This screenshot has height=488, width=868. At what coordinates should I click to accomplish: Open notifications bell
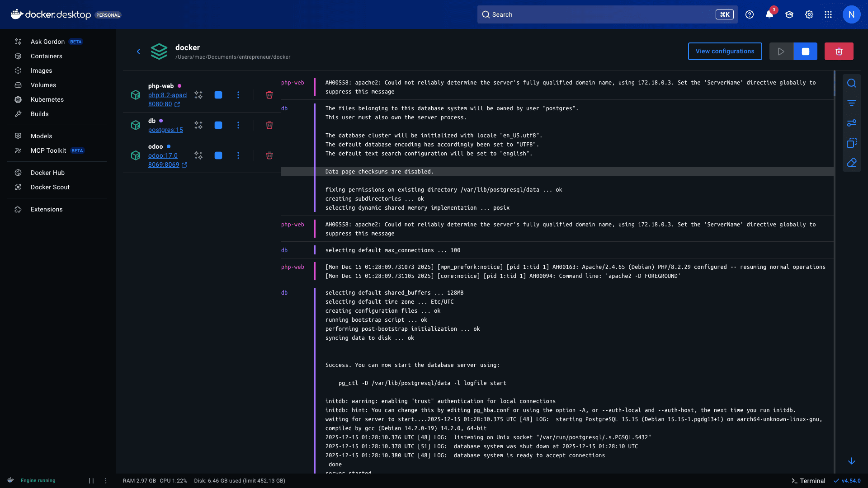point(769,14)
